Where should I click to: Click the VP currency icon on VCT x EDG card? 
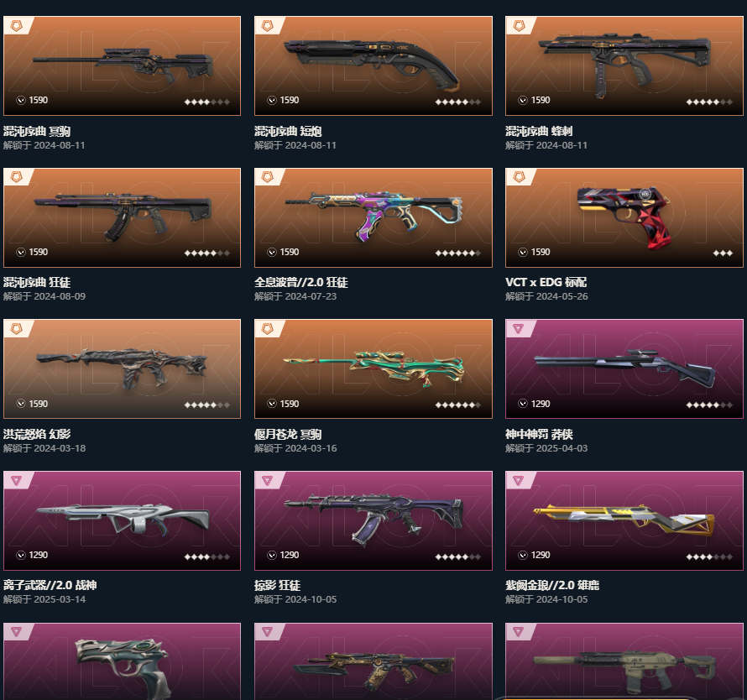[523, 252]
